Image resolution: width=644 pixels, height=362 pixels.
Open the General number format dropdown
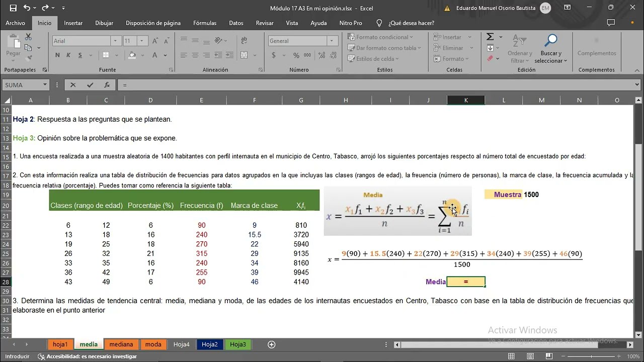(333, 41)
